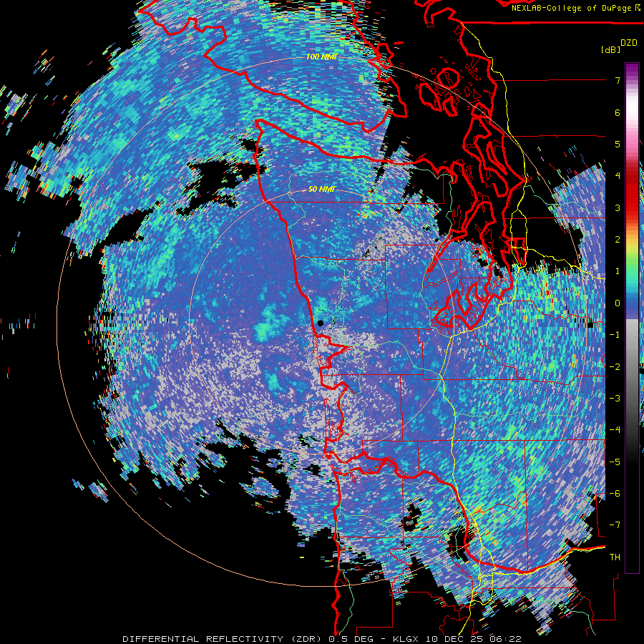Click the colorbar tick label 4
The width and height of the screenshot is (644, 644).
click(618, 176)
